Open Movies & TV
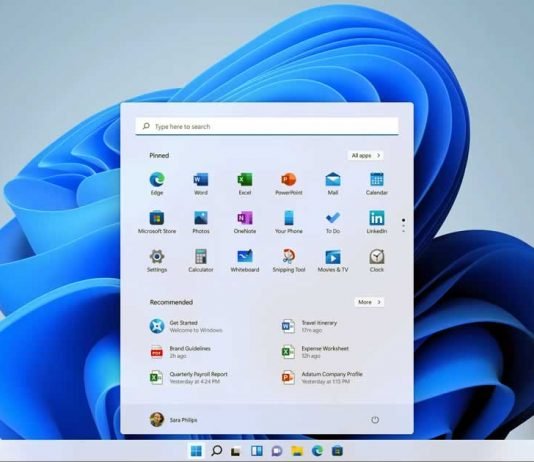Viewport: 534px width, 462px height. pos(333,260)
